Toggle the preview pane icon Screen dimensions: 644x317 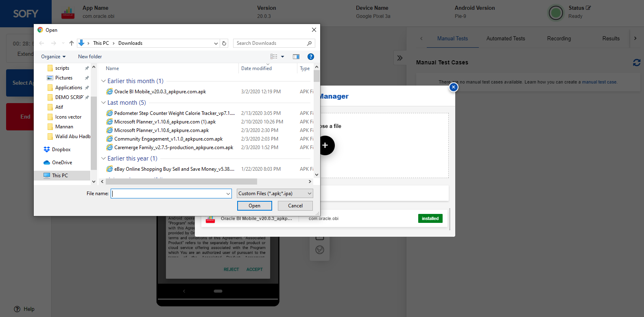pos(296,57)
